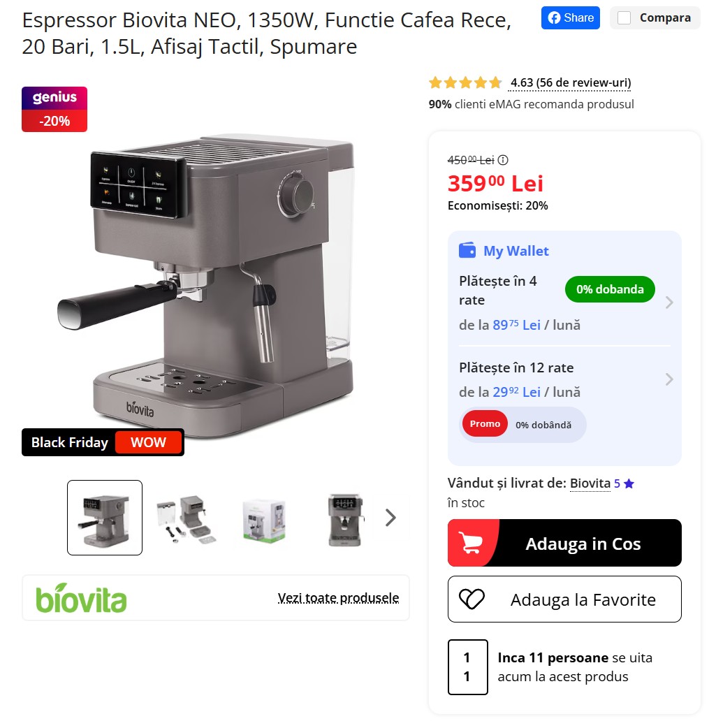Tick the Compara checkbox

[624, 18]
